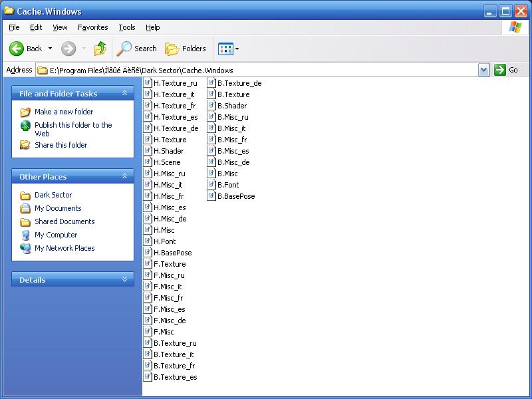This screenshot has height=399, width=532.
Task: Select the H.Texture_fr file icon
Action: pos(147,106)
